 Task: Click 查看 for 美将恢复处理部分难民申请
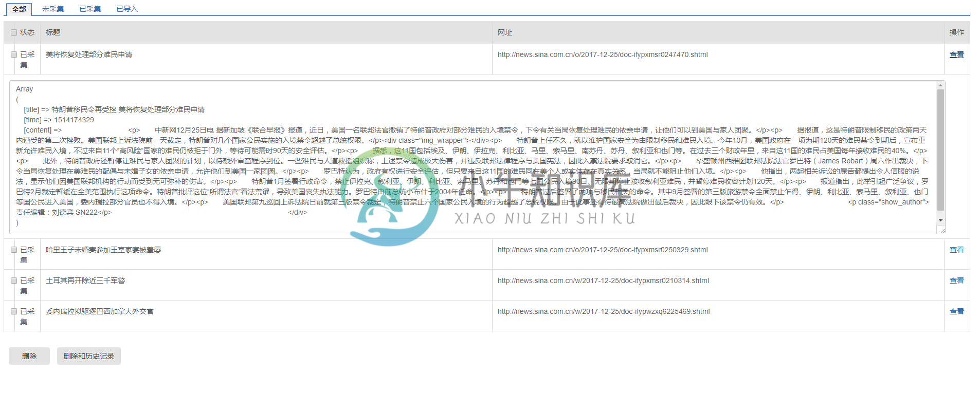coord(956,54)
